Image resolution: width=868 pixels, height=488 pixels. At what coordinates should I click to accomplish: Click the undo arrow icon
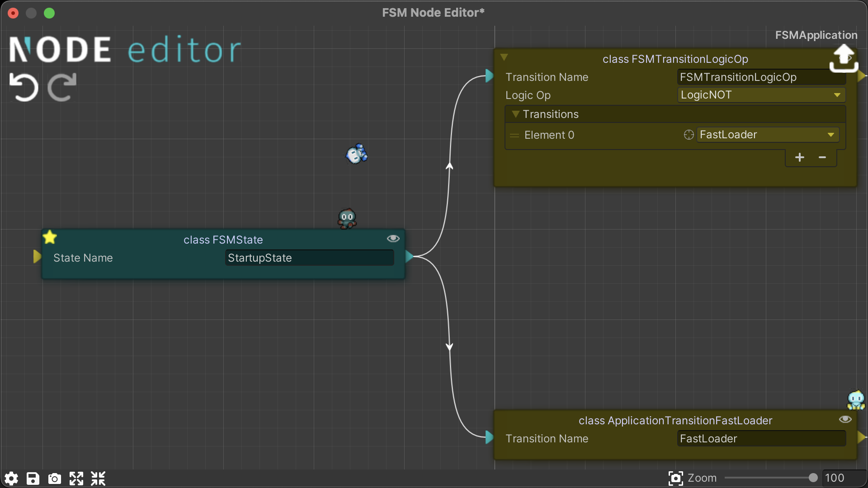(x=24, y=87)
